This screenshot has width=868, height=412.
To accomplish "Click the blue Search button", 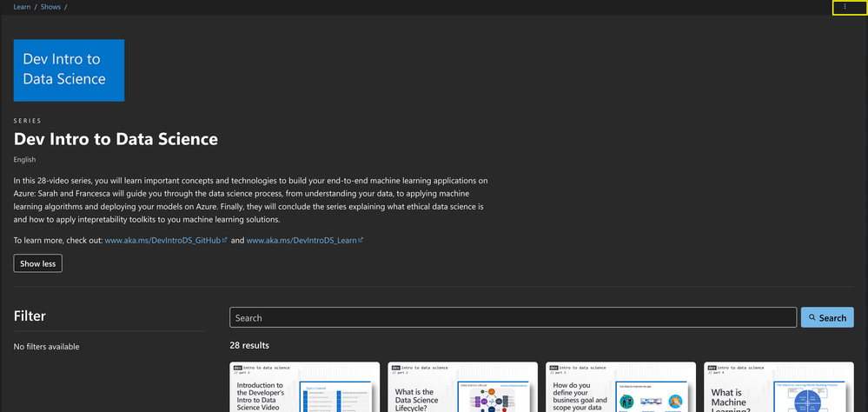I will [x=827, y=317].
